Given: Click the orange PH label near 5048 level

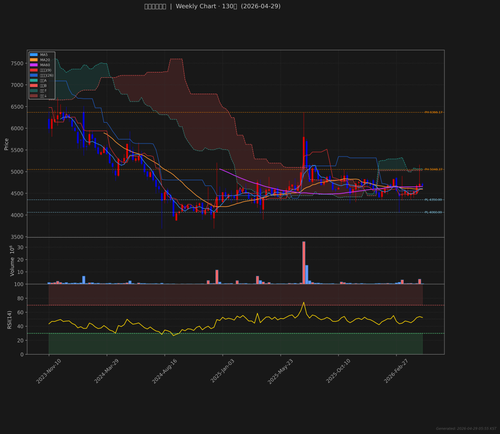Looking at the screenshot, I should (433, 169).
